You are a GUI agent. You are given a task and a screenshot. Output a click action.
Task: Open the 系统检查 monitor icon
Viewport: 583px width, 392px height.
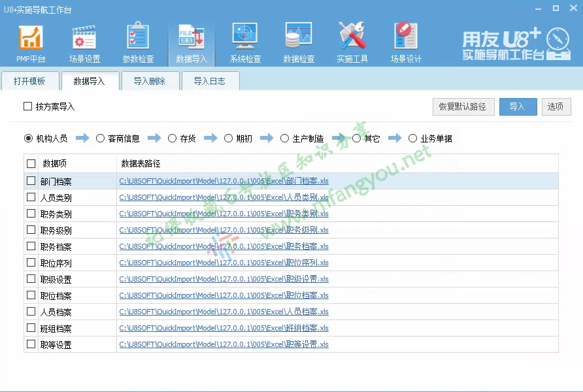pos(245,38)
